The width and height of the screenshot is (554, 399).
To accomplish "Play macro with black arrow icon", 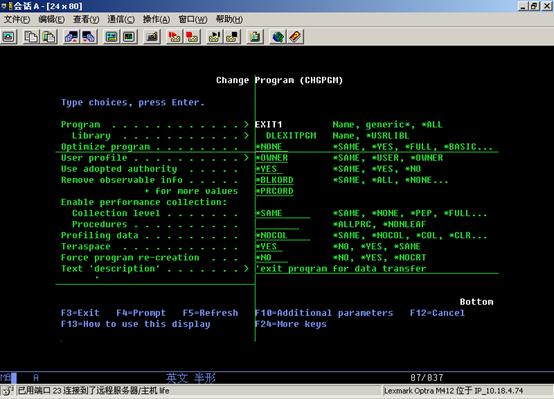I will 215,37.
